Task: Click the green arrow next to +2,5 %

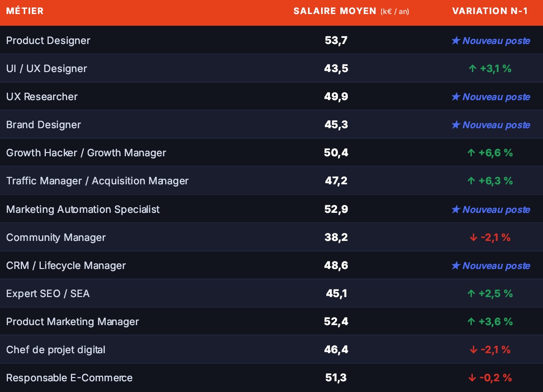Action: (471, 293)
